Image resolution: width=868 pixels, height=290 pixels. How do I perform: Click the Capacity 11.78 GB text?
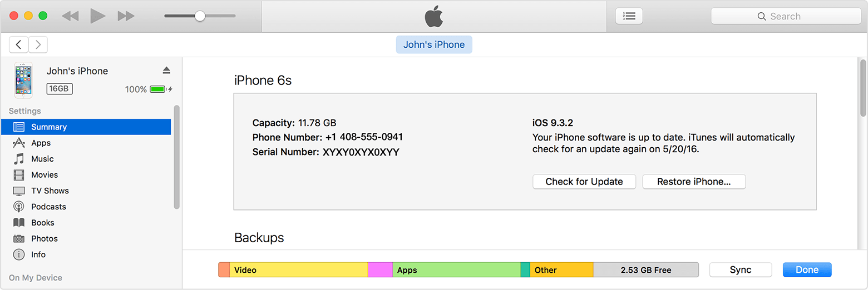[x=294, y=123]
